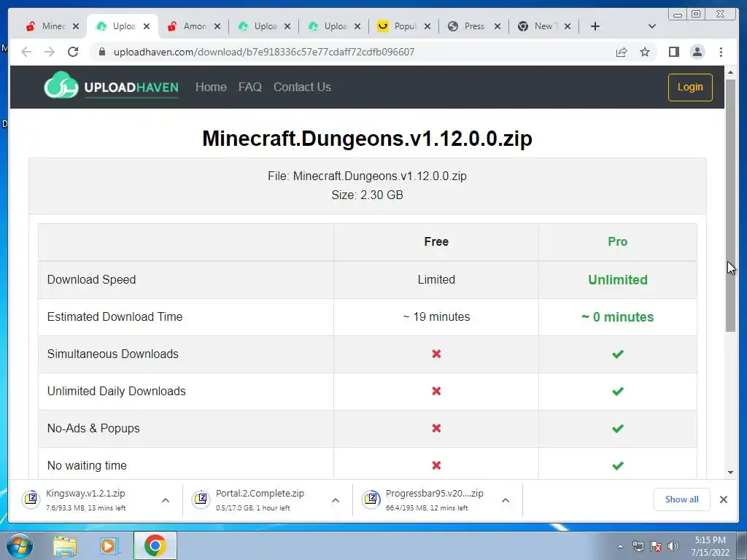
Task: Click the Pro column header
Action: click(617, 241)
